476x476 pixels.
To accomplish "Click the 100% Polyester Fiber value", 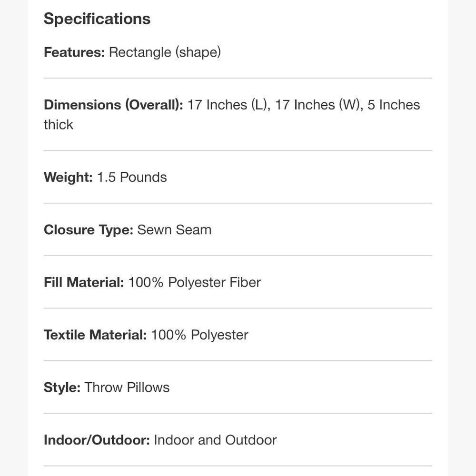I will click(195, 283).
